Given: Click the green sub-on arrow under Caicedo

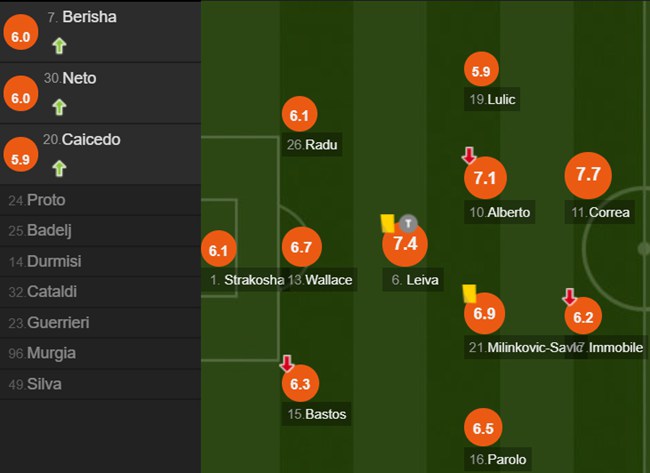Looking at the screenshot, I should pyautogui.click(x=59, y=168).
